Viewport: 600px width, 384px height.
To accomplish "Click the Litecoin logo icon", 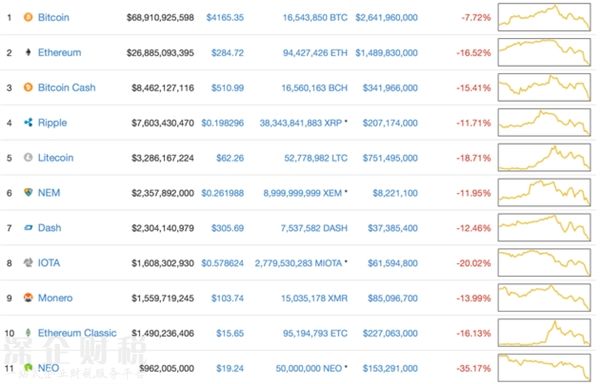I will pyautogui.click(x=28, y=157).
